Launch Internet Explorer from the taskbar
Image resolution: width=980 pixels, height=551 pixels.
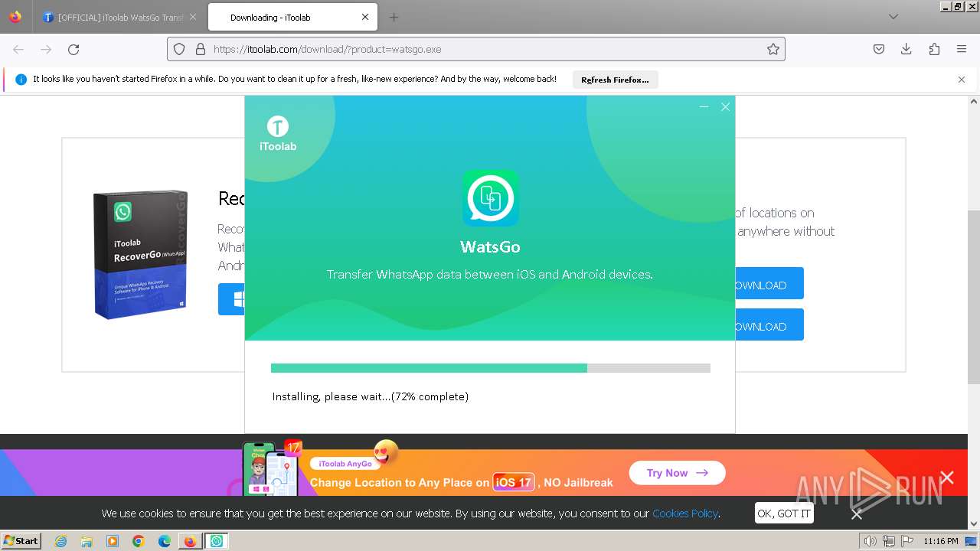[x=60, y=541]
